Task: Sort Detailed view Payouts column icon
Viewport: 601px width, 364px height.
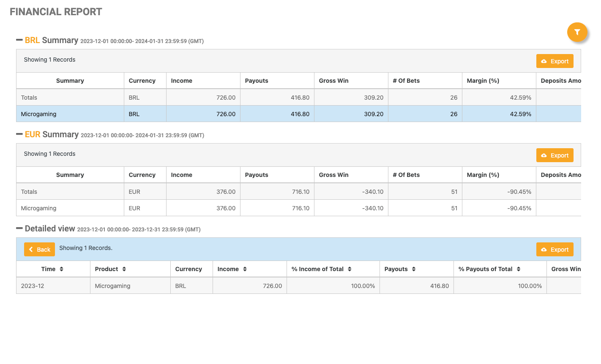Action: 413,269
